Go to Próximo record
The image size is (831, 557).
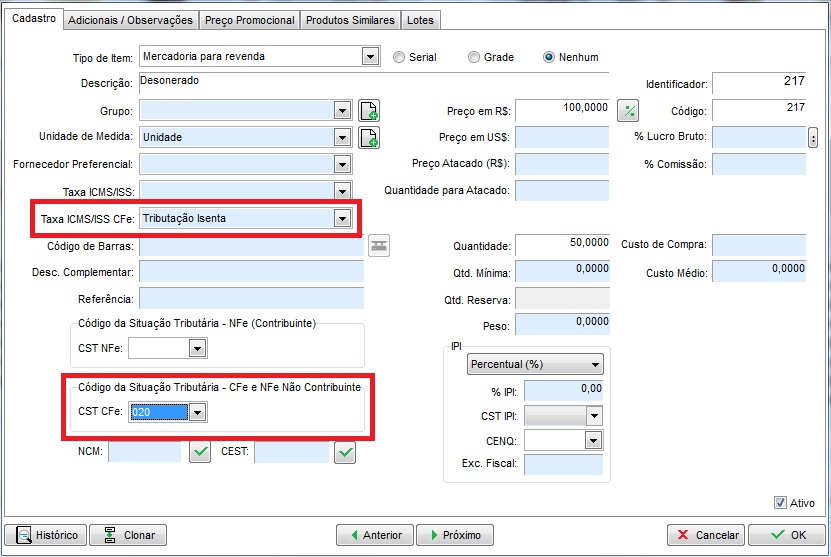point(455,535)
